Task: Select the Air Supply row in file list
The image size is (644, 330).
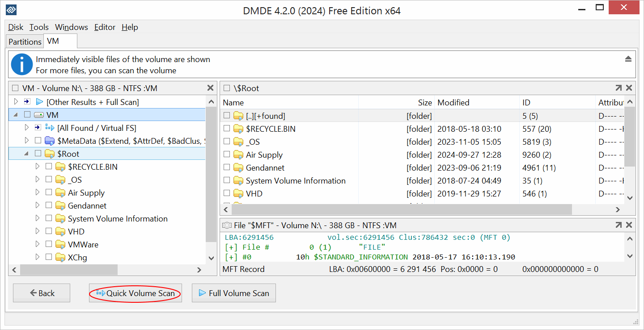Action: [422, 155]
